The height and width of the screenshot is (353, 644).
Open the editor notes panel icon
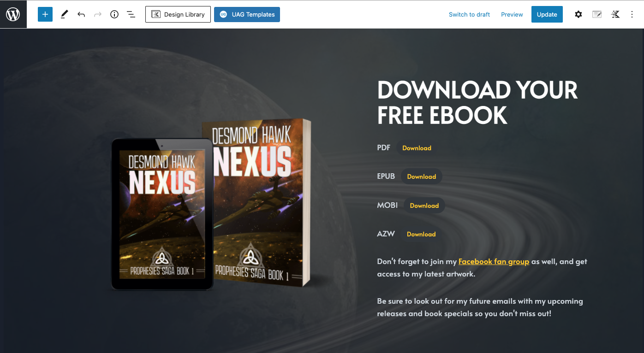pyautogui.click(x=597, y=14)
